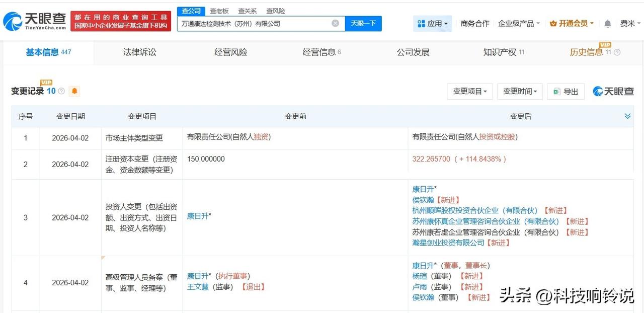The image size is (644, 313).
Task: Switch to the 法律诉讼 tab
Action: click(139, 52)
